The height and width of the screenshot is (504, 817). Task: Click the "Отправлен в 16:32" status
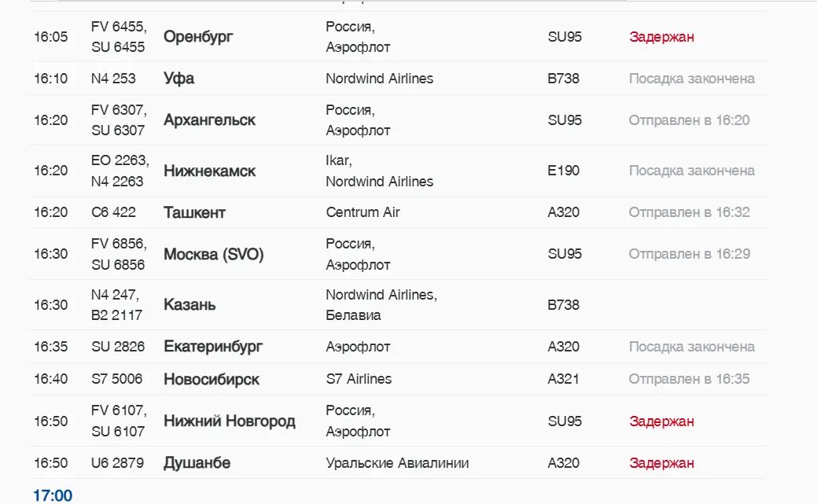tap(689, 212)
